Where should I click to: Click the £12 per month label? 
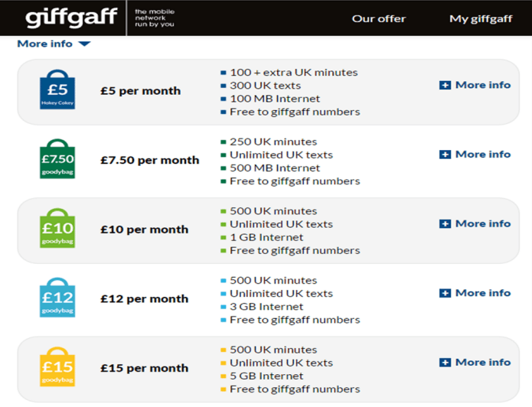click(x=144, y=299)
